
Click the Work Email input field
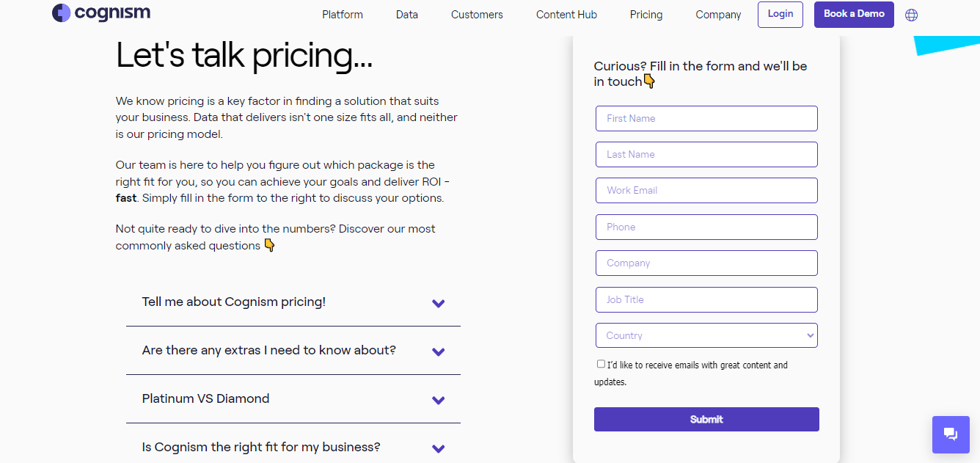[x=706, y=190]
